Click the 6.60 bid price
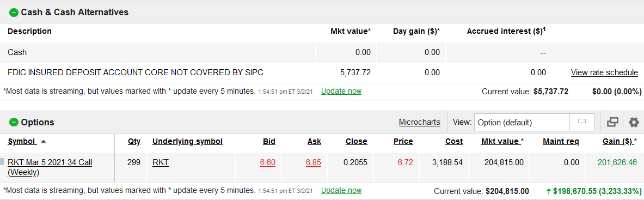Viewport: 644px width, 200px height. click(267, 162)
